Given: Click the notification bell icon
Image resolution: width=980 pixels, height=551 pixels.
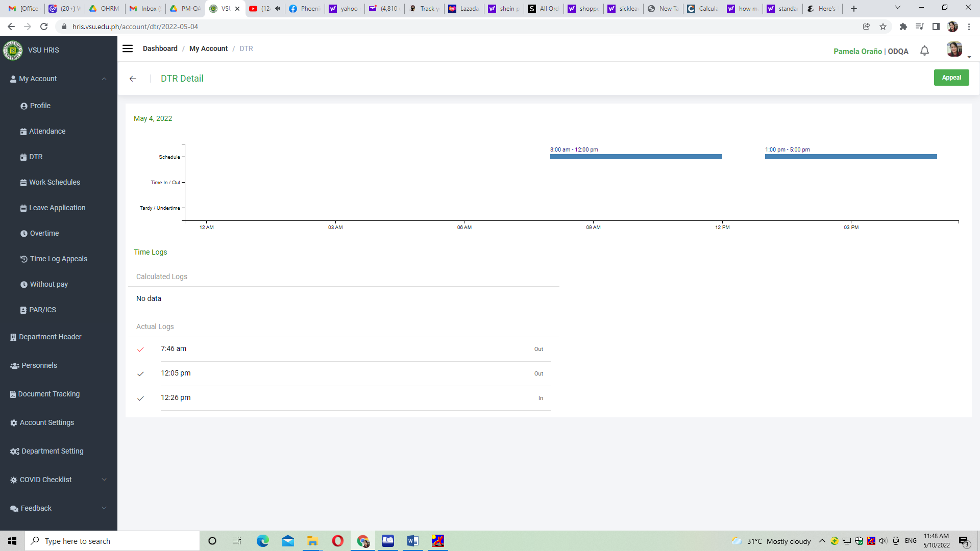Looking at the screenshot, I should [924, 51].
